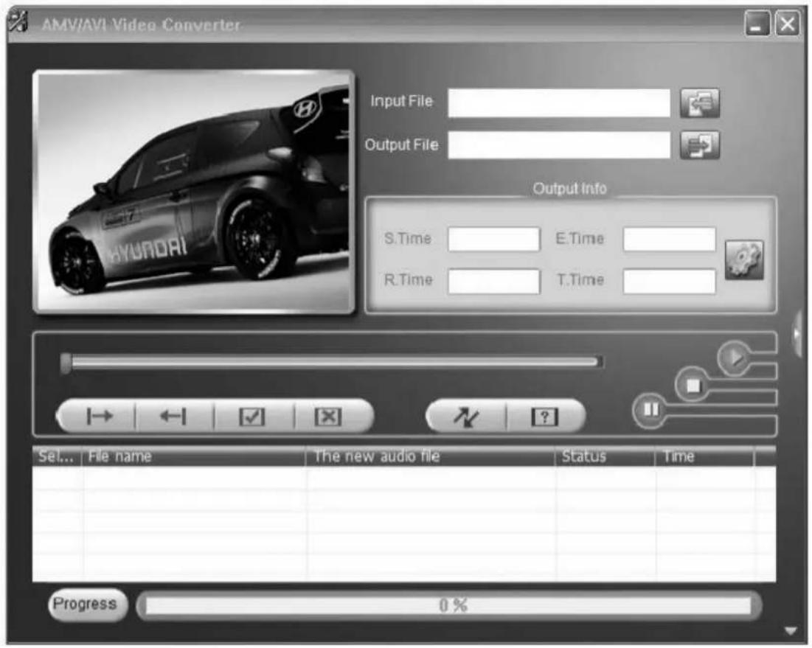Click the checkmark select button
Viewport: 812px width, 648px height.
(253, 416)
